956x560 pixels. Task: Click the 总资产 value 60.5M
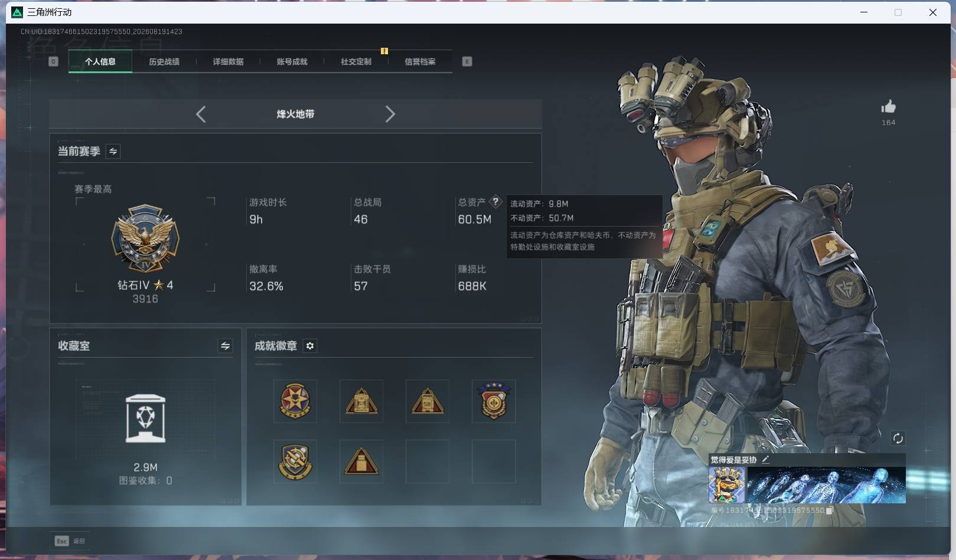tap(475, 220)
